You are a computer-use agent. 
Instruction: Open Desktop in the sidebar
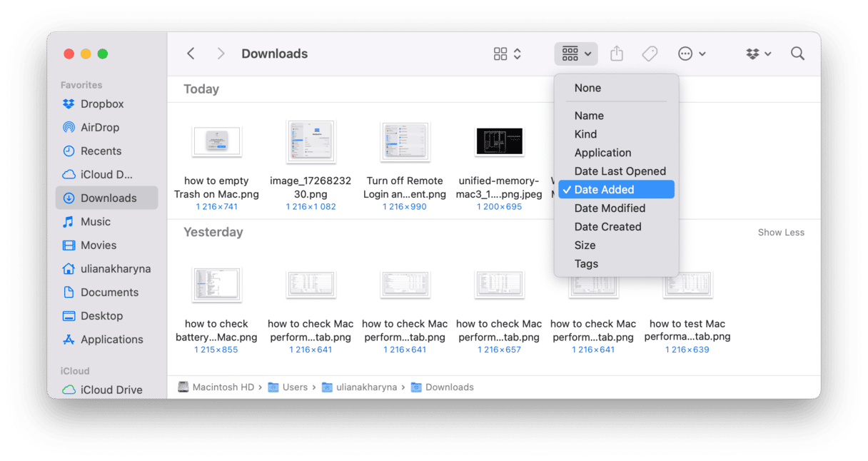(x=106, y=315)
